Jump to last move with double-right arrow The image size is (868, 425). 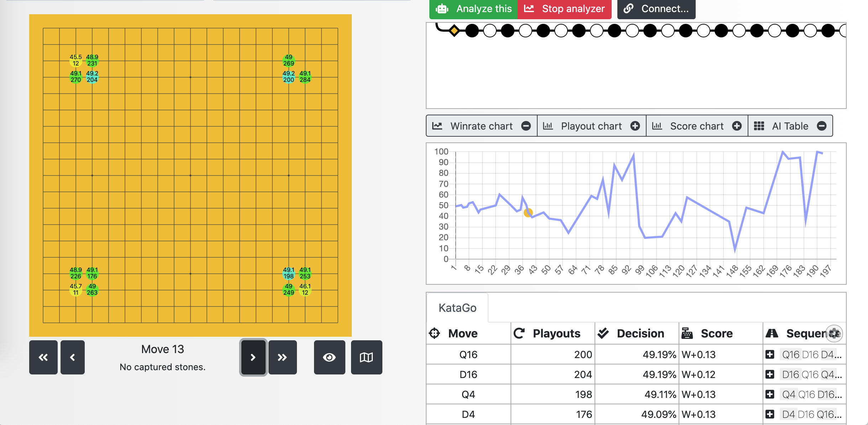pos(282,357)
